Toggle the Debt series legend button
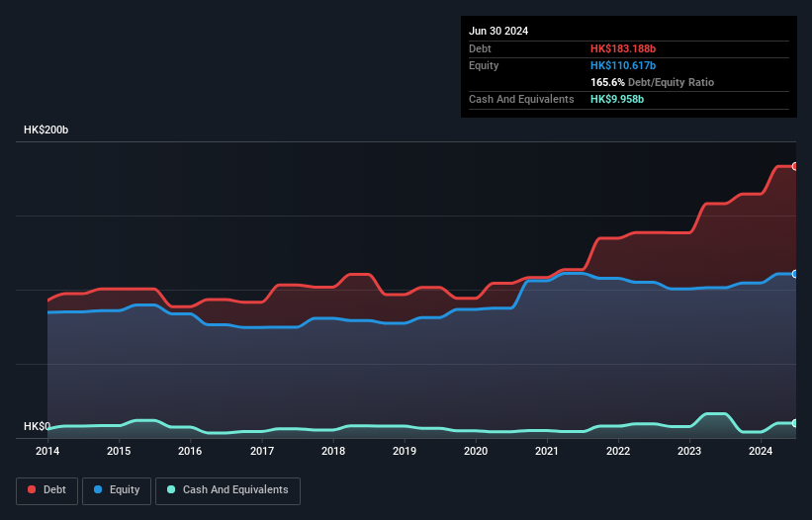The image size is (812, 520). point(47,490)
